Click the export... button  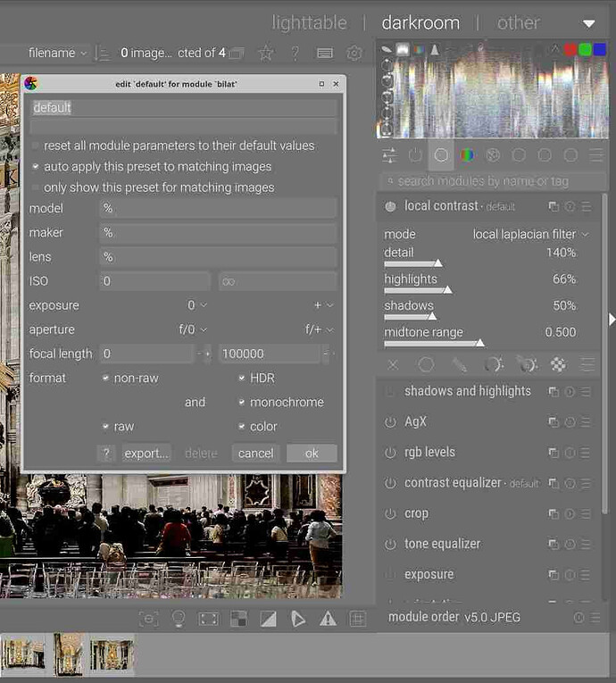146,454
